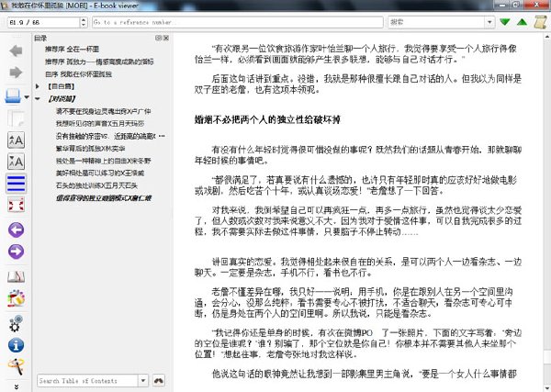Open chapter 石头的独处训练X五月天石头
This screenshot has height=392, width=551.
pyautogui.click(x=96, y=185)
